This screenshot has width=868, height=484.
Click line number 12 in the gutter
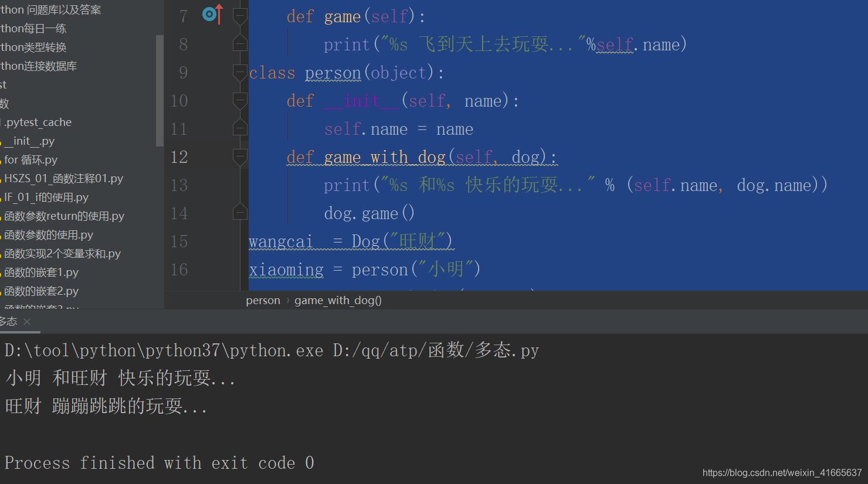point(179,157)
